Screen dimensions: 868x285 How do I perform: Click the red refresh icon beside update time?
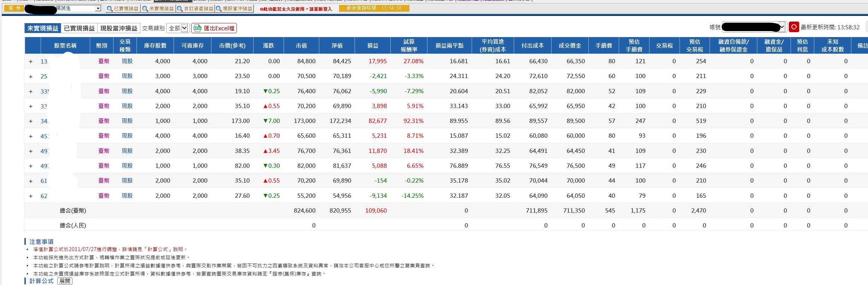794,27
